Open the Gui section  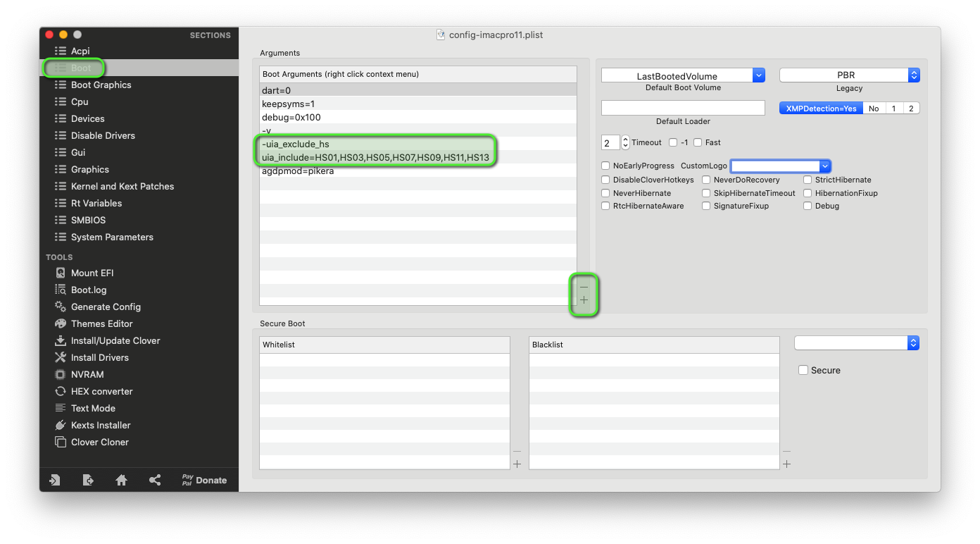click(139, 152)
